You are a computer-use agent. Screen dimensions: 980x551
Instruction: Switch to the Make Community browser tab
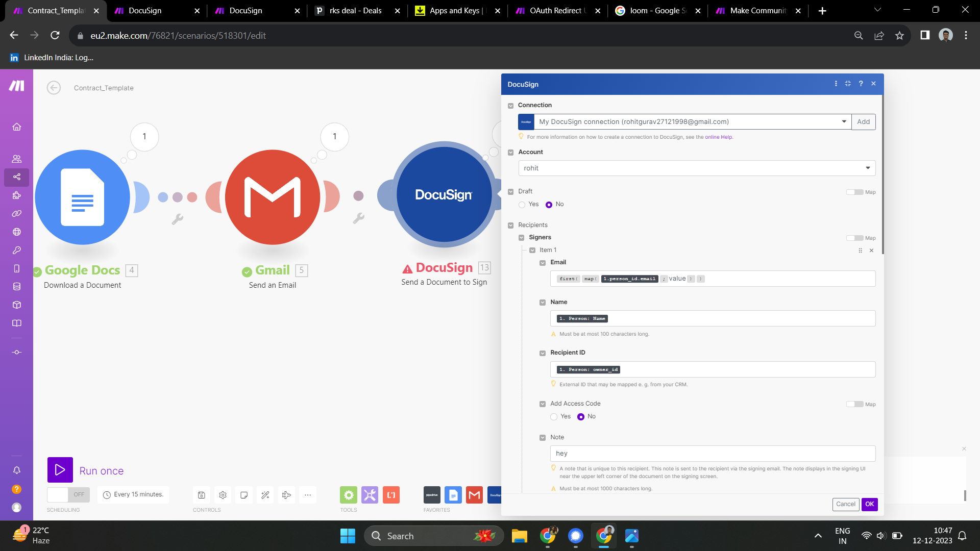tap(758, 11)
